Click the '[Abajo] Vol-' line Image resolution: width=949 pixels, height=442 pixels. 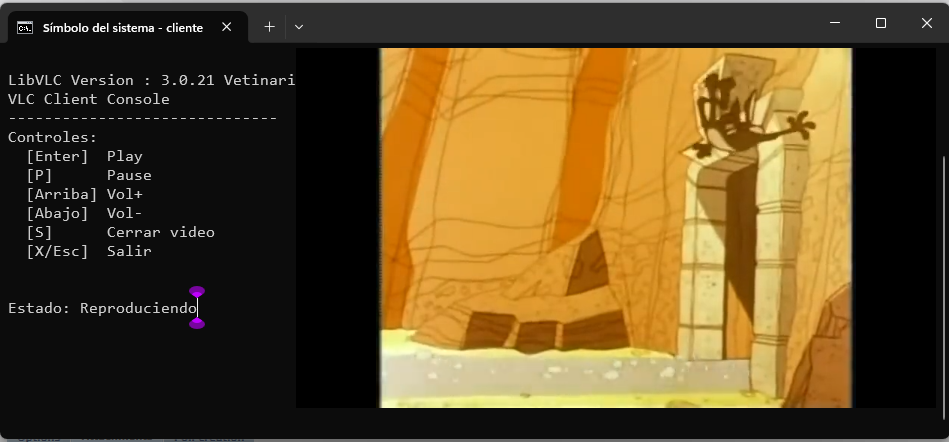(84, 213)
